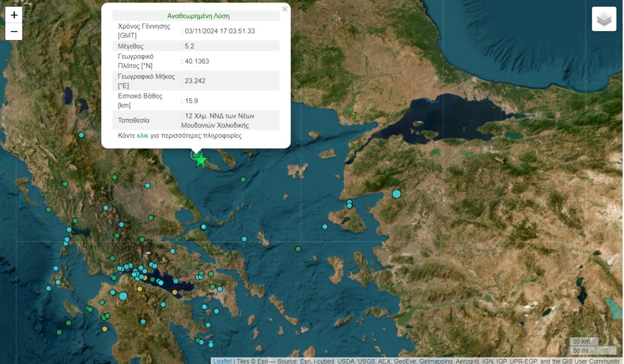Open the map layers control

click(604, 19)
